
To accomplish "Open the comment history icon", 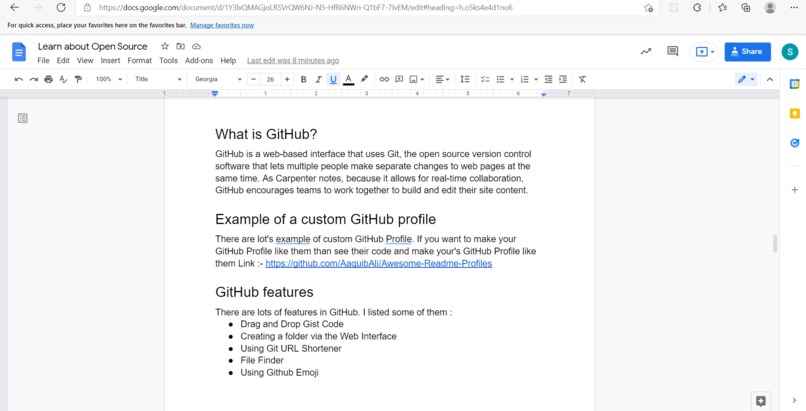I will (x=672, y=51).
